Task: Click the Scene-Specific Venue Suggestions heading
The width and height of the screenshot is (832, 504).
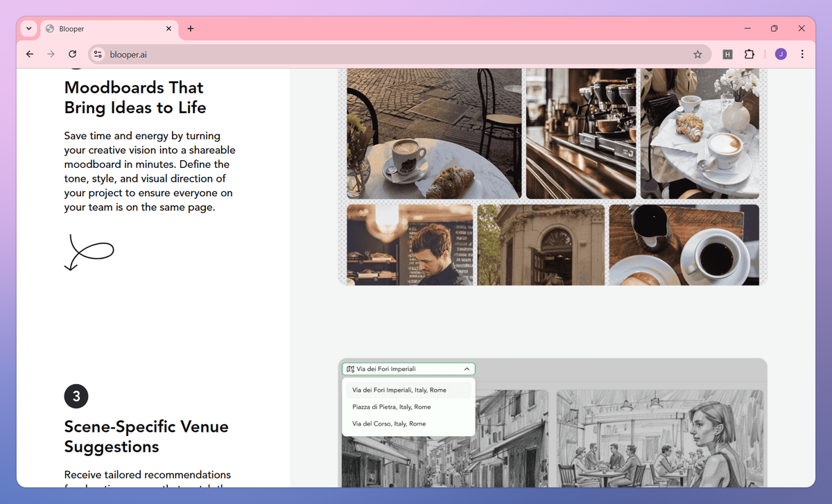Action: point(146,436)
